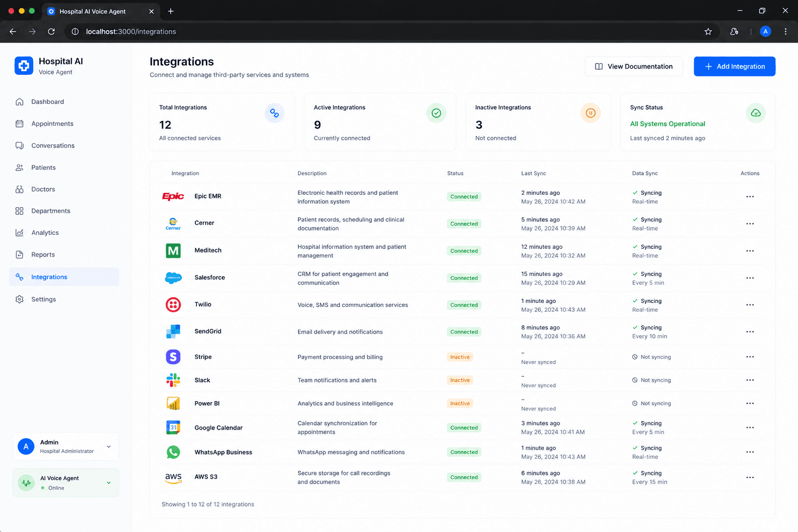Click 'Showing 1 to 12 of 12 integrations'
Viewport: 798px width, 532px height.
[x=208, y=504]
